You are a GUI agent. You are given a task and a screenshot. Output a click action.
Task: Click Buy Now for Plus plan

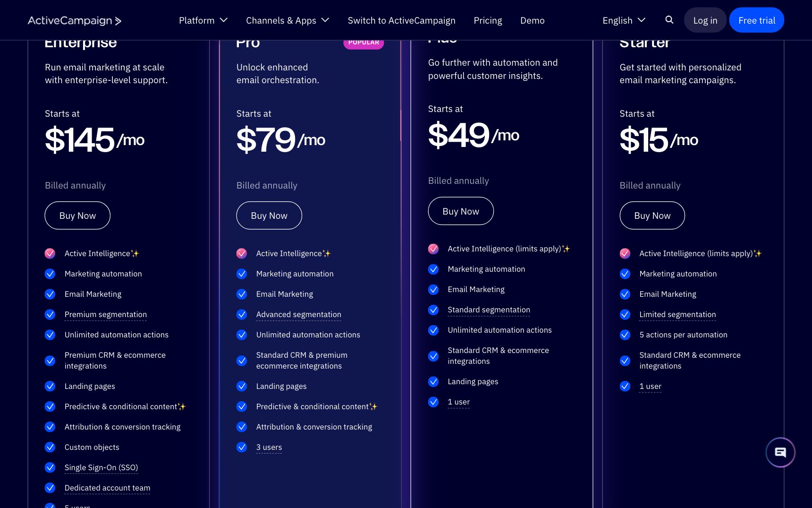(x=461, y=211)
